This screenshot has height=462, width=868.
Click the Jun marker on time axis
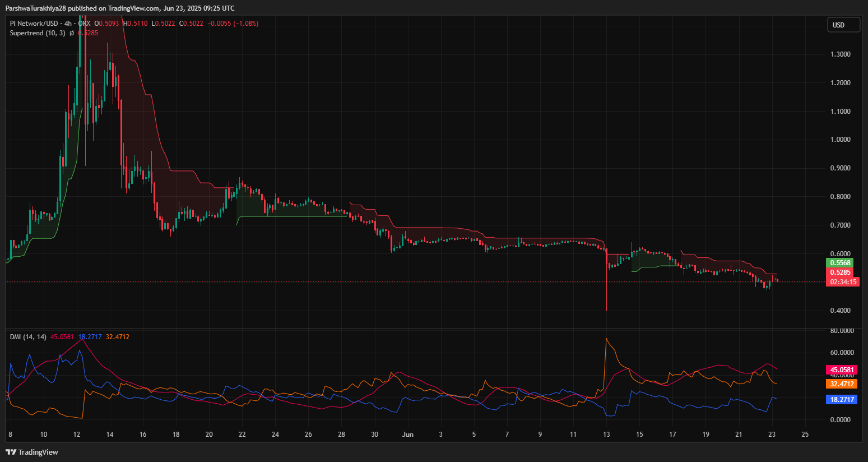pyautogui.click(x=407, y=435)
